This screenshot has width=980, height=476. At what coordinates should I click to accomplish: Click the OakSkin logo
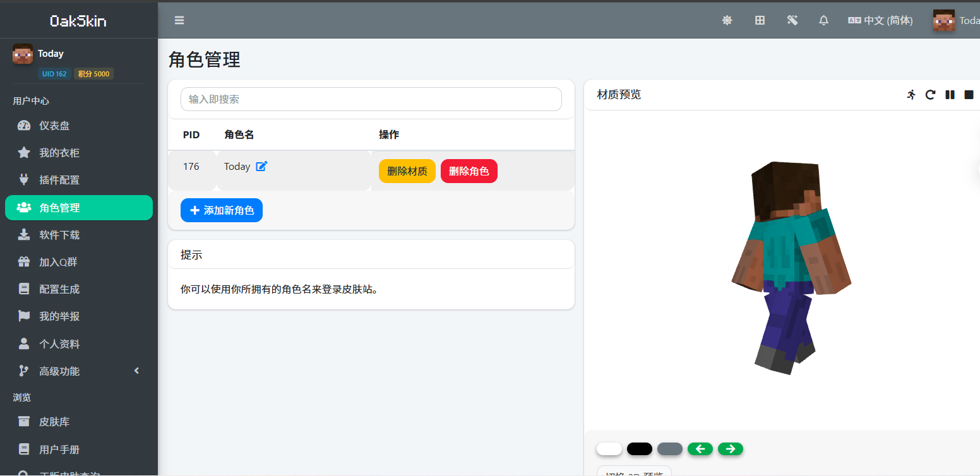click(78, 21)
